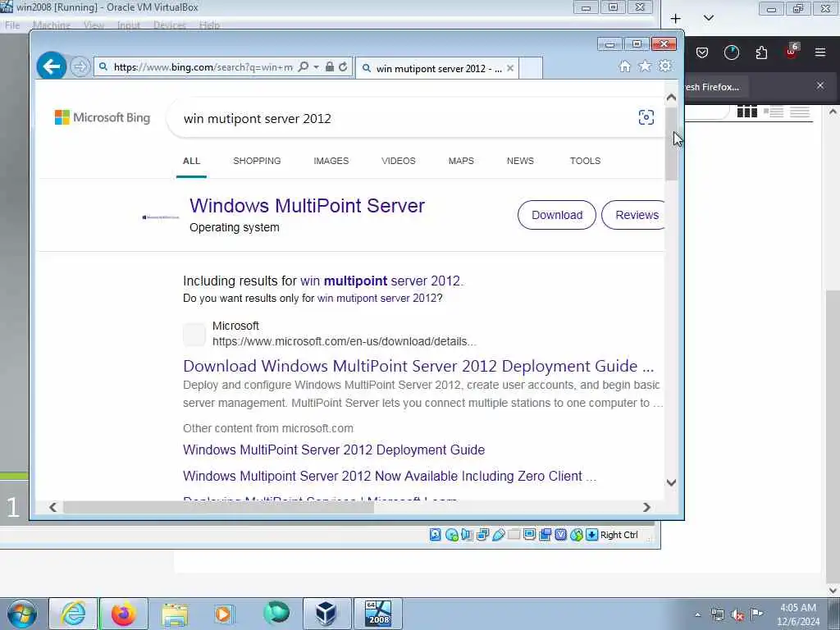
Task: Click VirtualBox display status icon
Action: coord(529,535)
